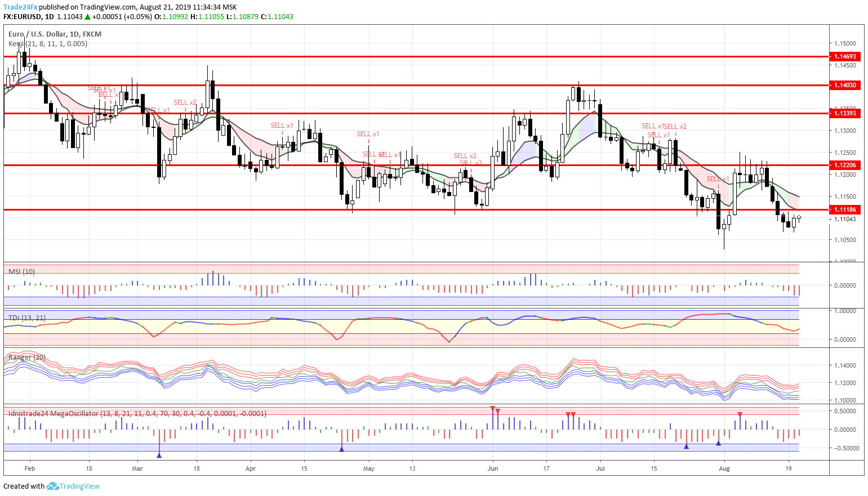This screenshot has height=496, width=868.
Task: Select the Ranger (20) indicator label
Action: pos(27,357)
